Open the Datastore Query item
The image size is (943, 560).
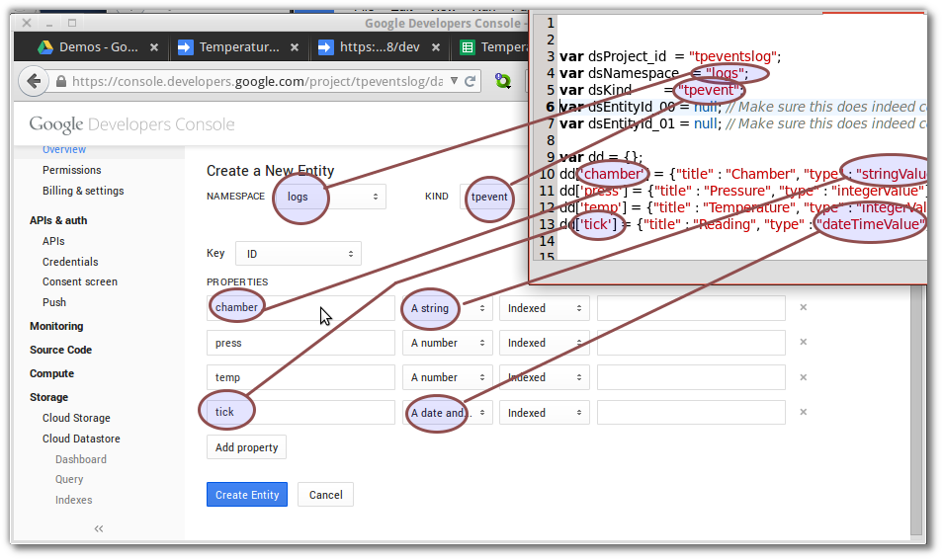[x=69, y=479]
